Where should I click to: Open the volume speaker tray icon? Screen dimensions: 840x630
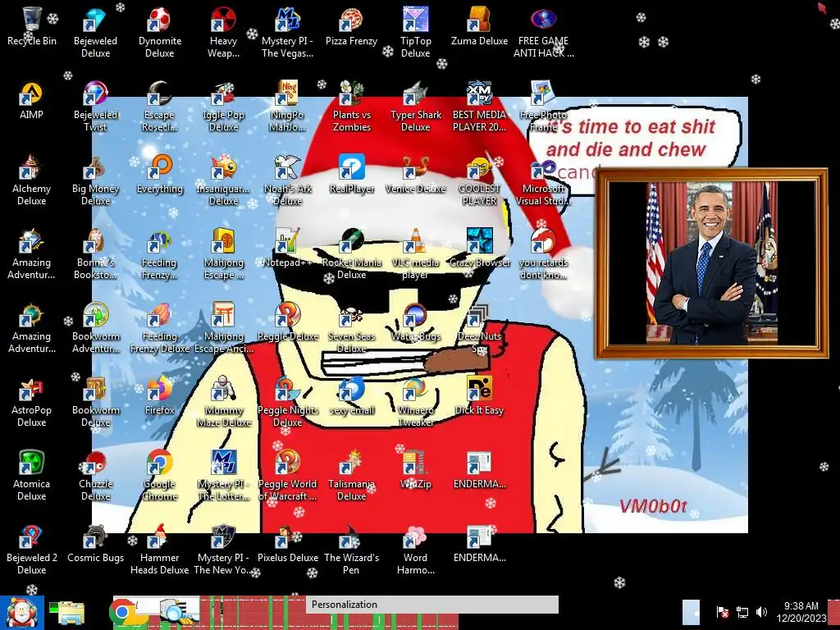761,612
